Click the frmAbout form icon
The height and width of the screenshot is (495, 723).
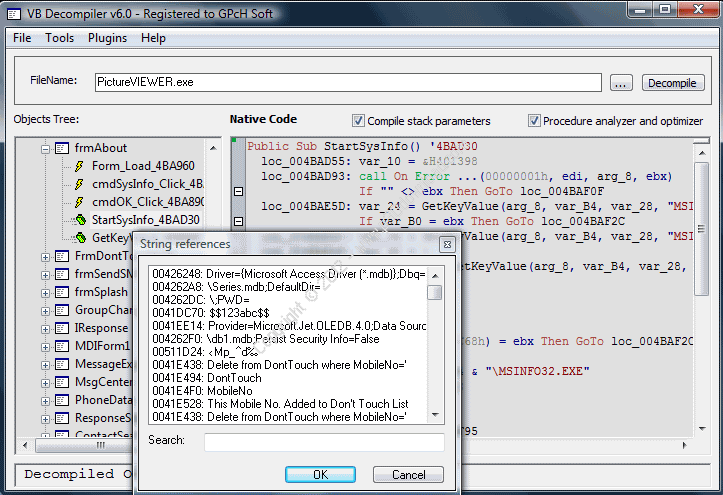coord(62,148)
